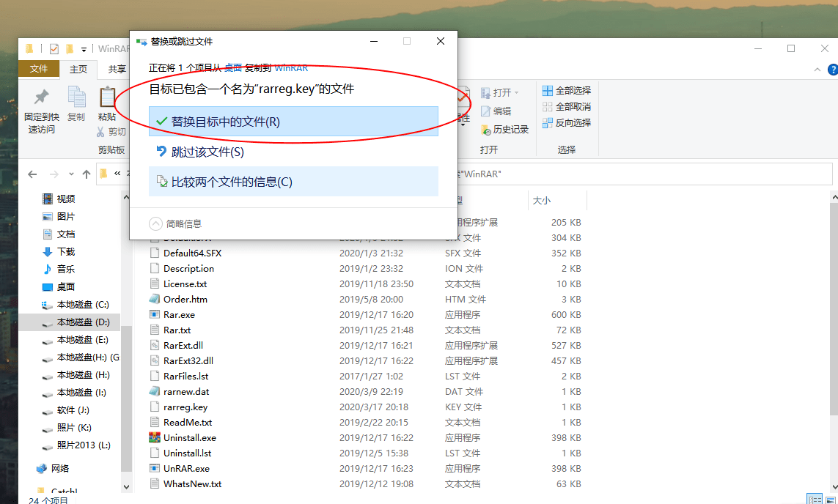Open the blue help icon
This screenshot has width=838, height=504.
833,70
